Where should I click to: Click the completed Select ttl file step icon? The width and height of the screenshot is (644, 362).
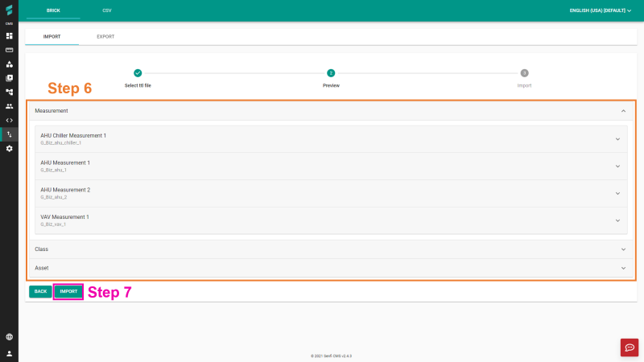tap(138, 73)
